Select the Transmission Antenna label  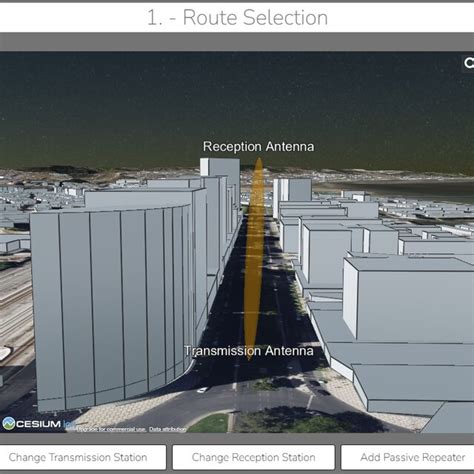[x=249, y=351]
